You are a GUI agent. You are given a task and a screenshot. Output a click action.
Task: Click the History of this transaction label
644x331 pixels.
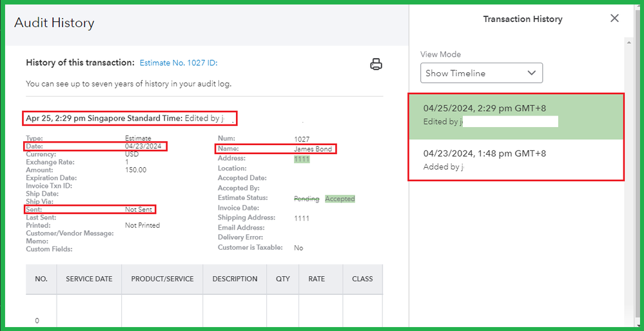[80, 63]
